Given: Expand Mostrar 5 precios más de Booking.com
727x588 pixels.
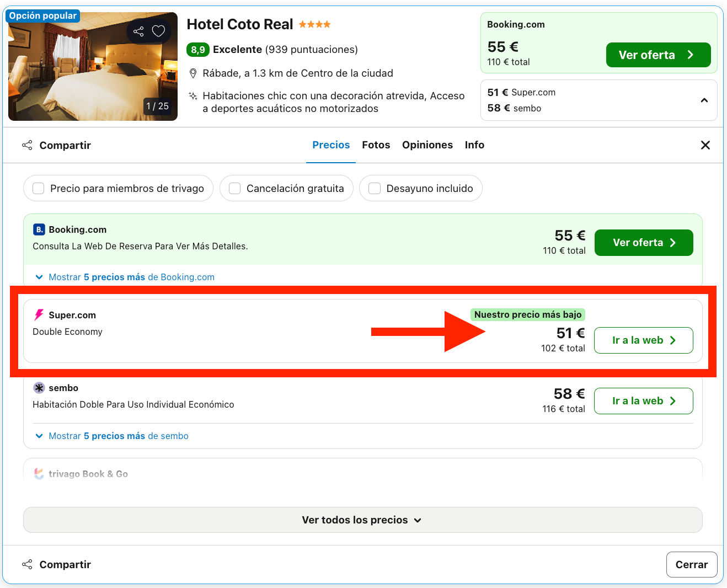Looking at the screenshot, I should [125, 277].
